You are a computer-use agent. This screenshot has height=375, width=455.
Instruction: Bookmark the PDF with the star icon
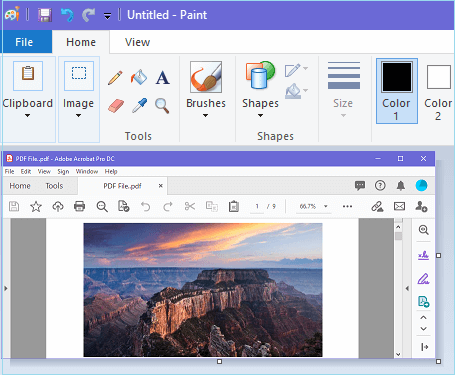36,206
